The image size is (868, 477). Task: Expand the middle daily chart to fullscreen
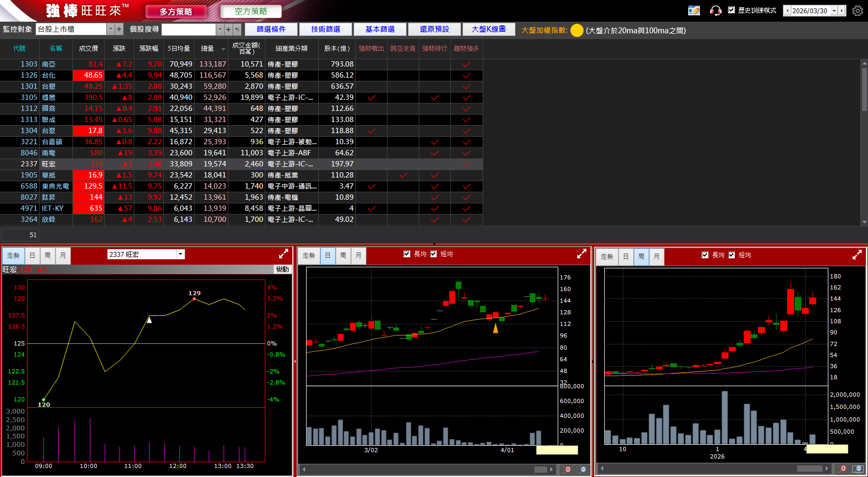tap(581, 254)
